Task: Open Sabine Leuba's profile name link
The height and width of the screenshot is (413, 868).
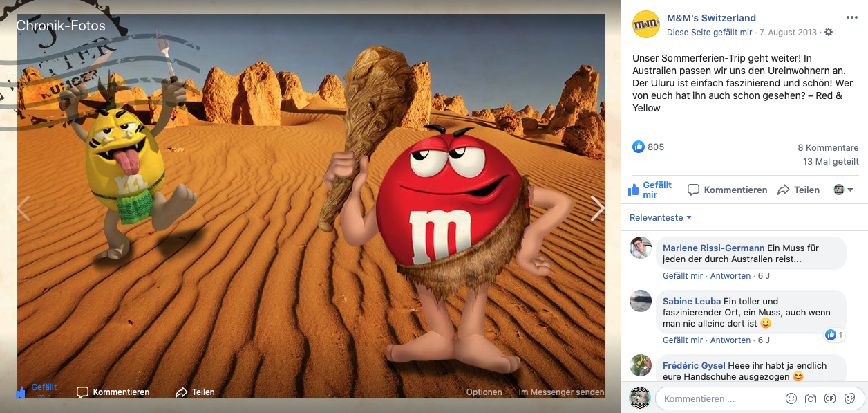Action: click(692, 301)
